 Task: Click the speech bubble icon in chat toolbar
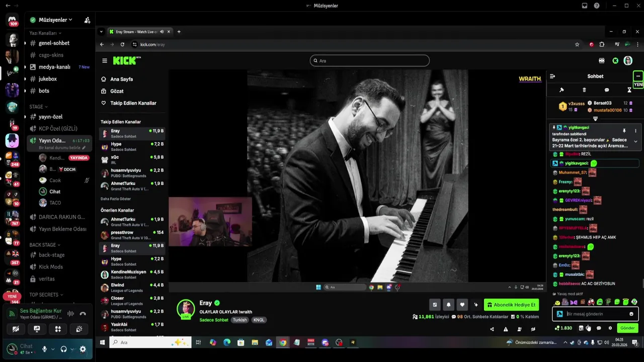[x=606, y=90]
